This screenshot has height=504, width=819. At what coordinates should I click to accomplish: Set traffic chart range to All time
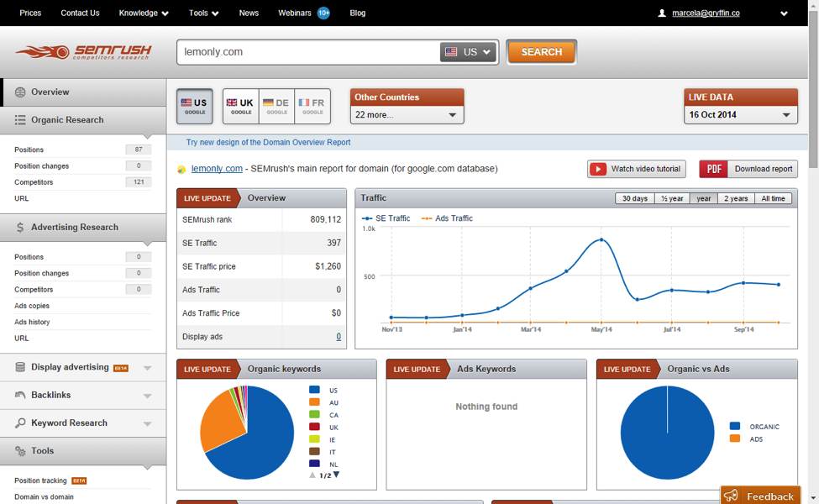(773, 198)
